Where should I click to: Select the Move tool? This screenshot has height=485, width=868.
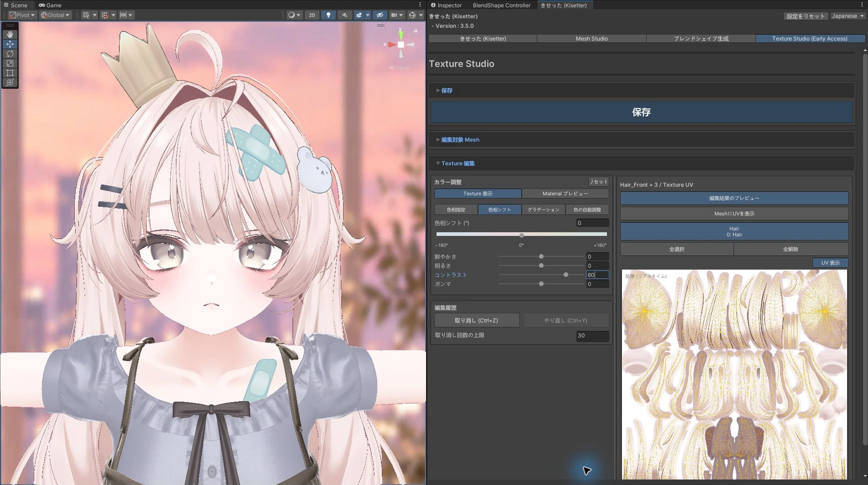[10, 44]
